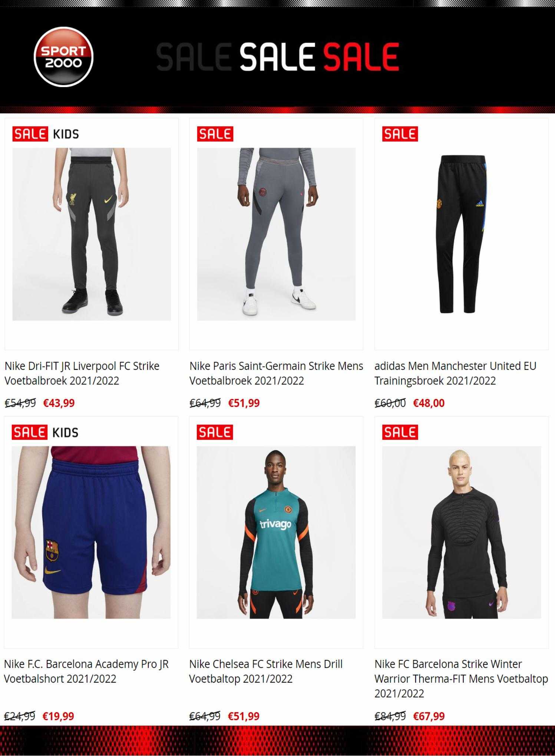Open the Manchester United training pants image

(461, 234)
